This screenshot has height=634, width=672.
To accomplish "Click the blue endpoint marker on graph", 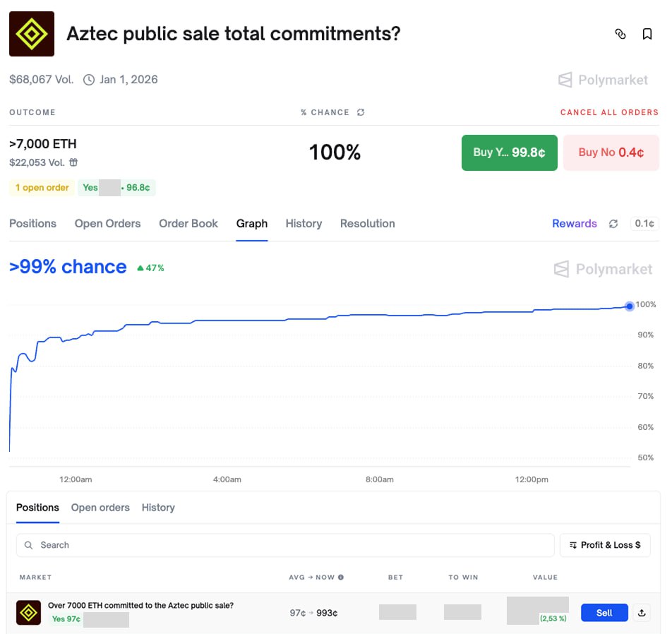I will [x=630, y=306].
